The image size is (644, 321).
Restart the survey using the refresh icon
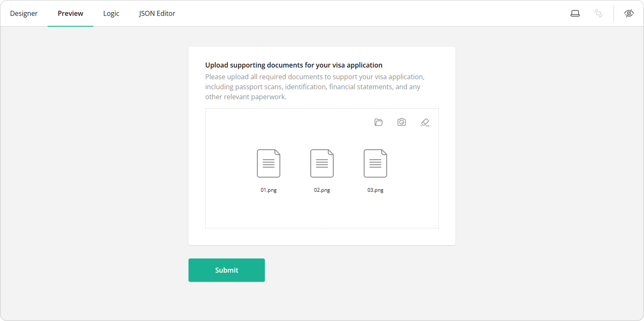point(599,13)
